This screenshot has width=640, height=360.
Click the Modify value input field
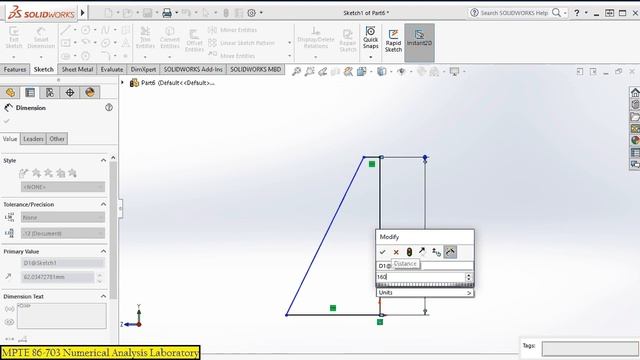pyautogui.click(x=420, y=277)
